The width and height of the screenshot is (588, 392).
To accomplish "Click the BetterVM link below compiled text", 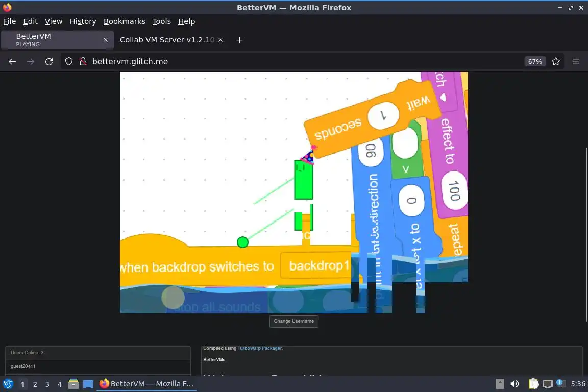I will (214, 360).
